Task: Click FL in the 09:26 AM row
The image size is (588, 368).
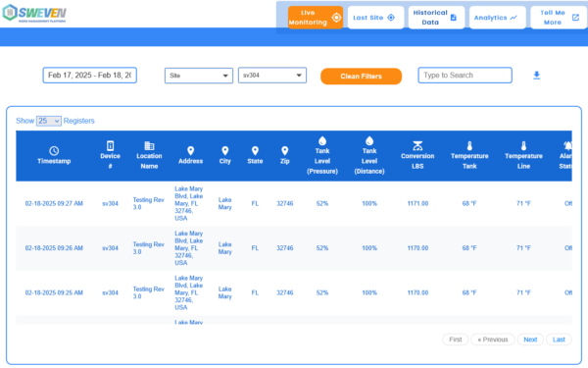Action: coord(255,248)
